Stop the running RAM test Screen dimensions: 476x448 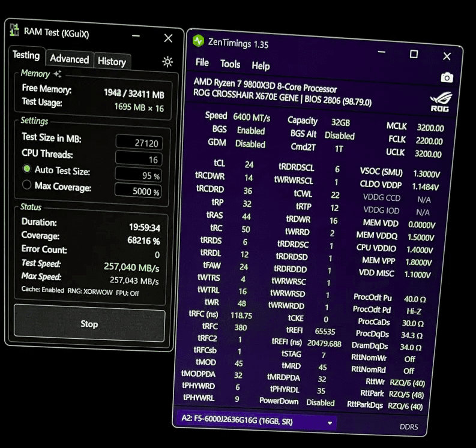coord(89,324)
